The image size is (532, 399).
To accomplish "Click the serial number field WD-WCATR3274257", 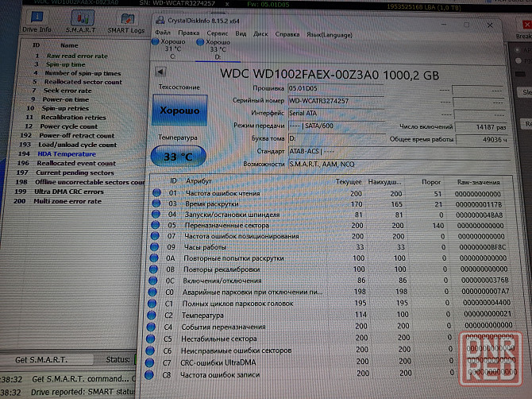I will tap(336, 101).
